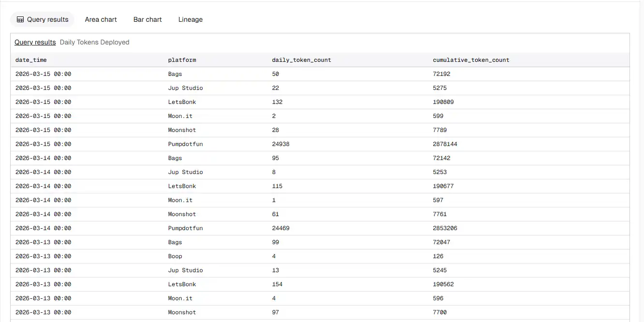Select the 190809 cumulative count cell
The width and height of the screenshot is (644, 322).
(443, 102)
